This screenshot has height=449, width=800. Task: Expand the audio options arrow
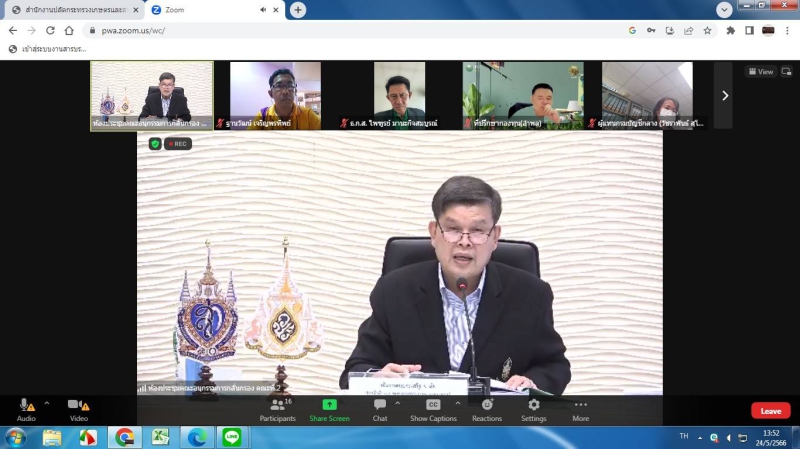[46, 402]
